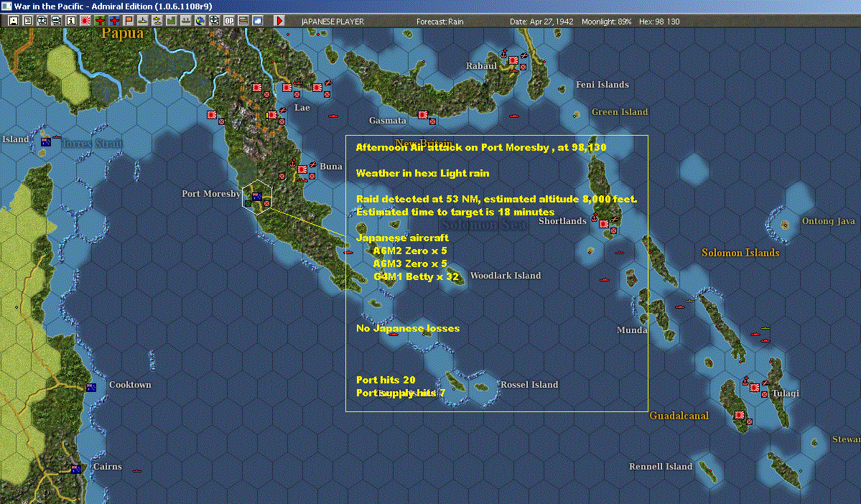Click the Munda map label
The image size is (861, 504).
[632, 330]
